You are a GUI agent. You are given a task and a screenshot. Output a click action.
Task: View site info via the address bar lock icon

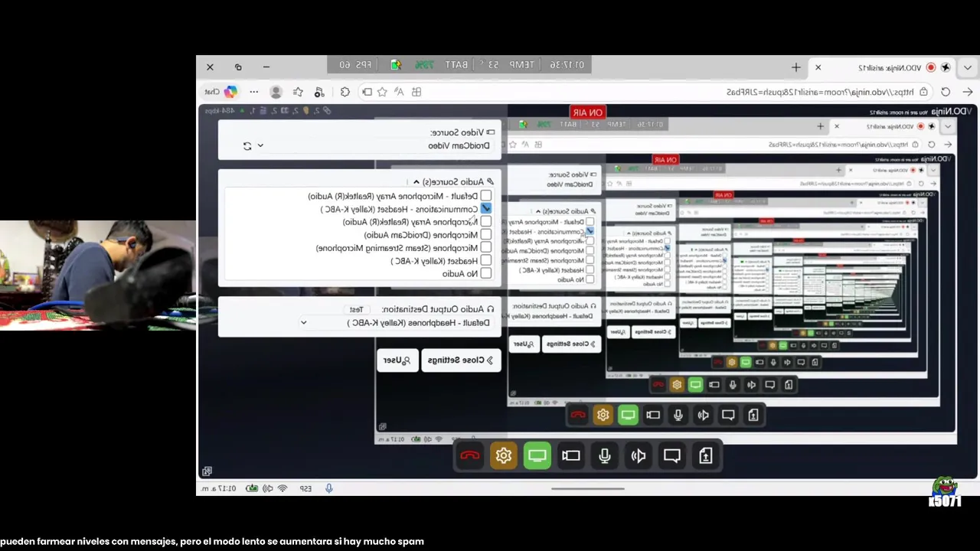coord(923,92)
